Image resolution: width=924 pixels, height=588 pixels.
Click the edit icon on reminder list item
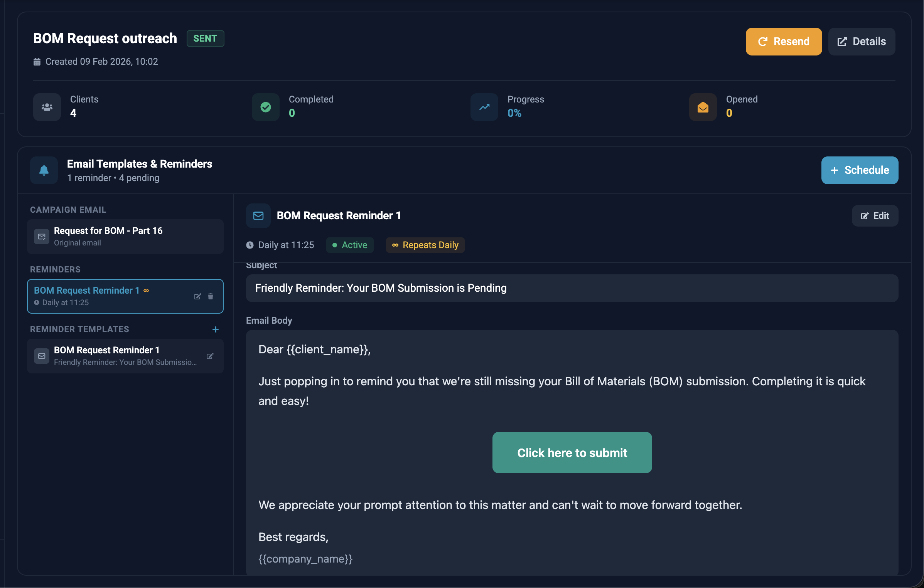click(x=197, y=296)
